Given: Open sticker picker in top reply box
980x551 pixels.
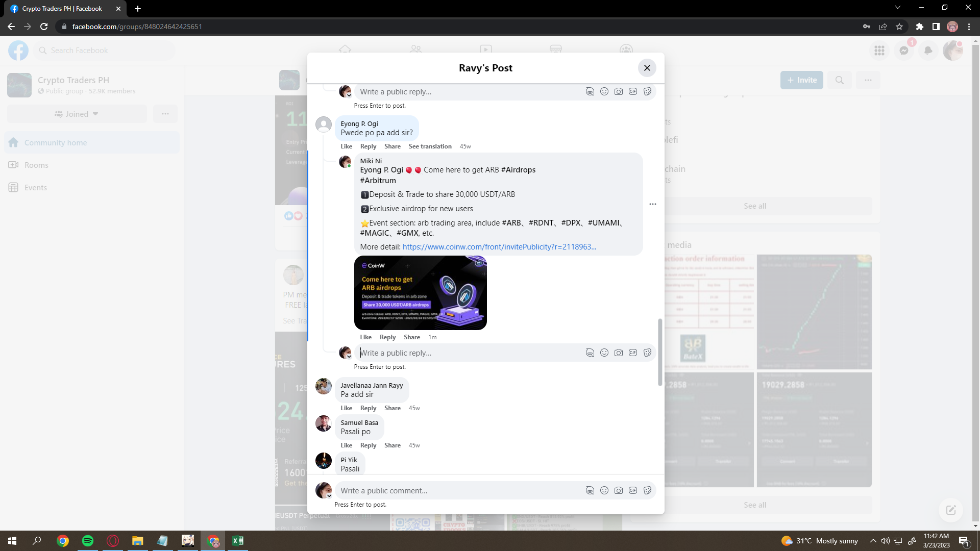Looking at the screenshot, I should (x=647, y=91).
